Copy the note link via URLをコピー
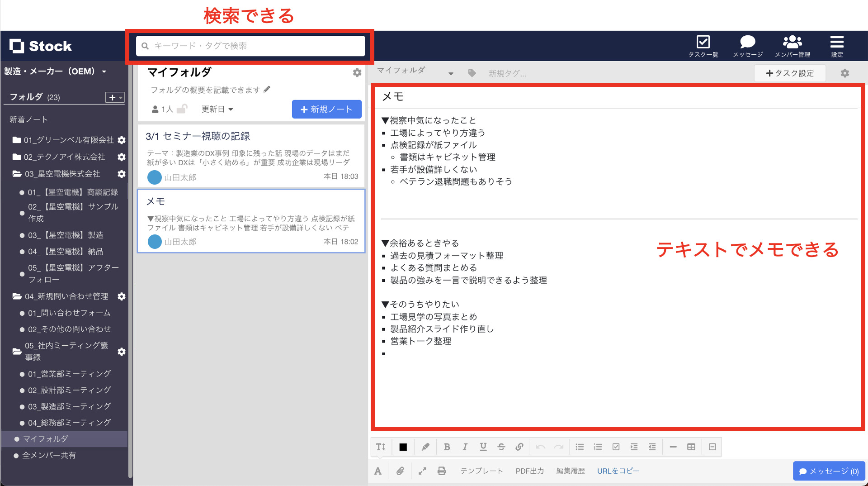868x486 pixels. [618, 471]
